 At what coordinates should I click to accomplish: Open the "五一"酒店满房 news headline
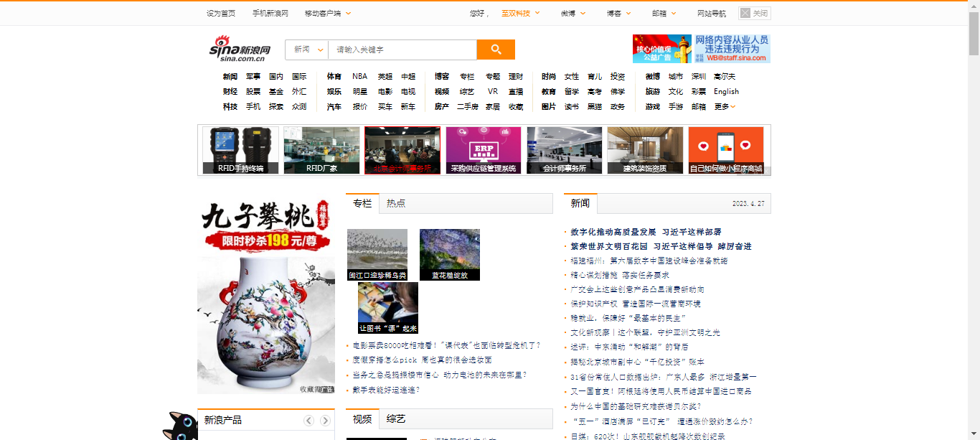coord(661,421)
